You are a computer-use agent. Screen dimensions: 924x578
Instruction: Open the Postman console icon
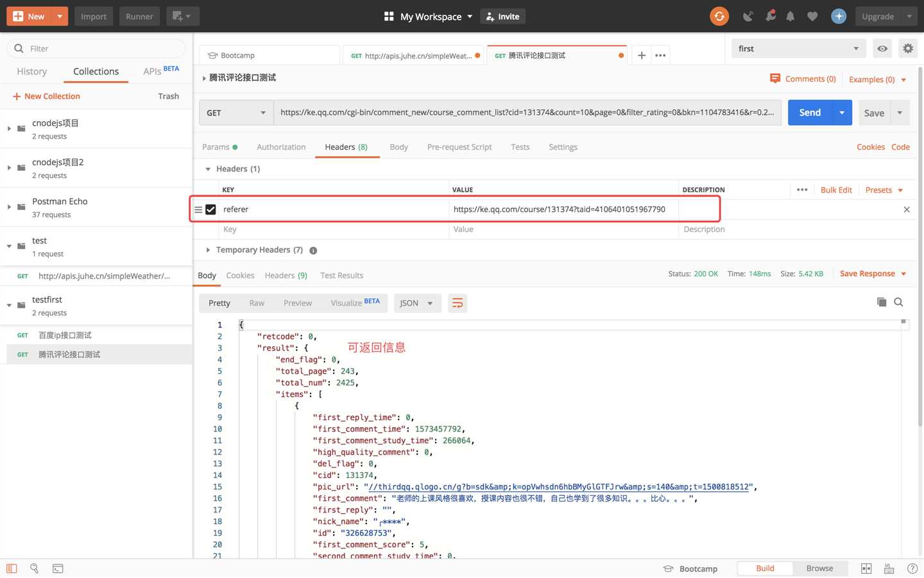58,568
